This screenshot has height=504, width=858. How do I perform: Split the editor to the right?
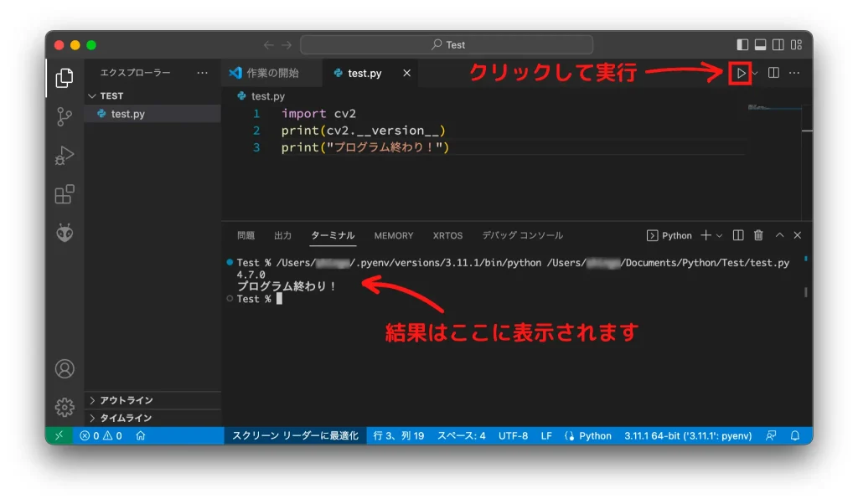point(773,74)
